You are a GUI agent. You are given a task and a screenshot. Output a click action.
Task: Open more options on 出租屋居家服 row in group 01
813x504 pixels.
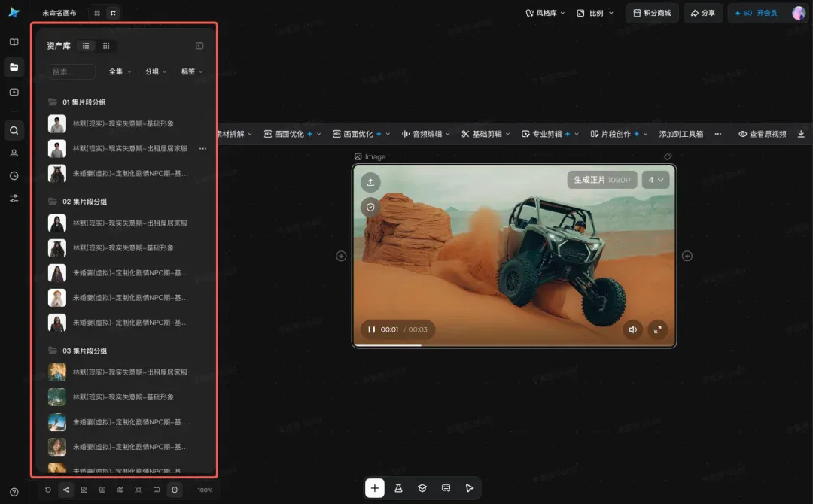point(202,149)
